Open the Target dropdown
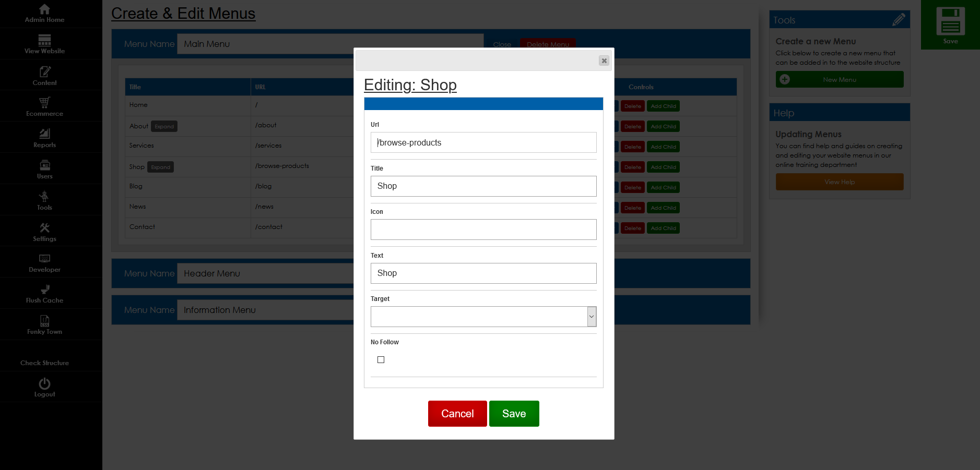The image size is (980, 470). pyautogui.click(x=483, y=317)
